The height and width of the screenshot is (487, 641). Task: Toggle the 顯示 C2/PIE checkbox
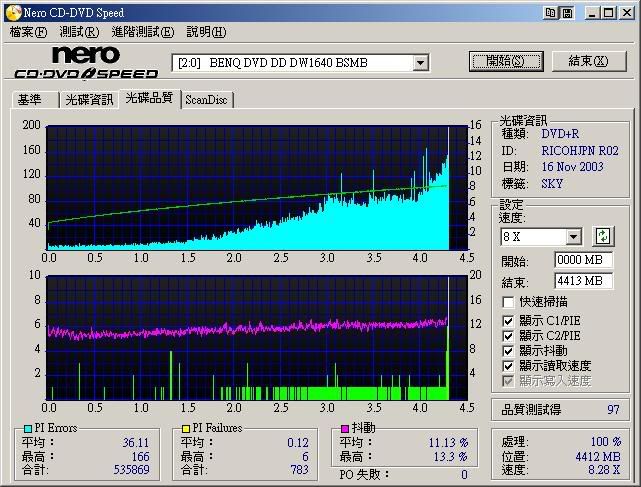pyautogui.click(x=508, y=336)
